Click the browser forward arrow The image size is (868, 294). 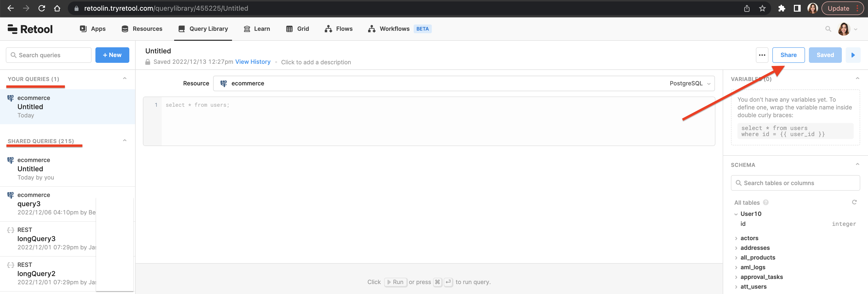[x=26, y=8]
